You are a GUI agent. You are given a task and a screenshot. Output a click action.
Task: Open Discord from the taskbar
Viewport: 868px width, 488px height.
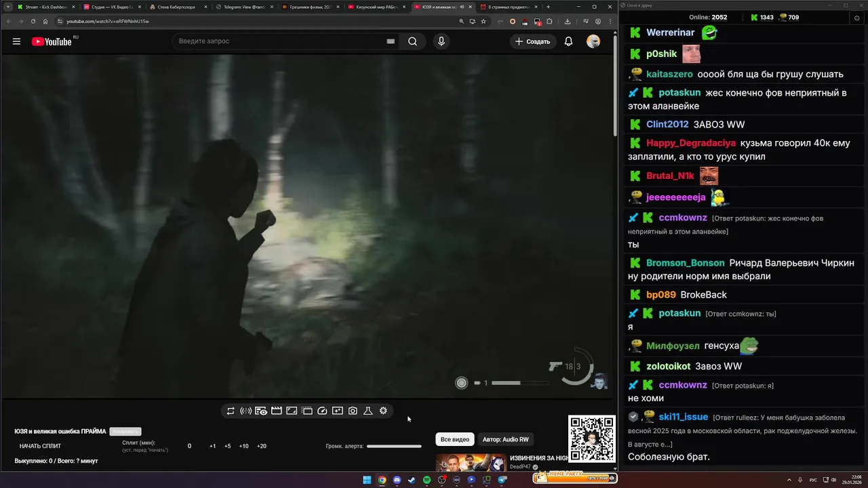(x=397, y=480)
